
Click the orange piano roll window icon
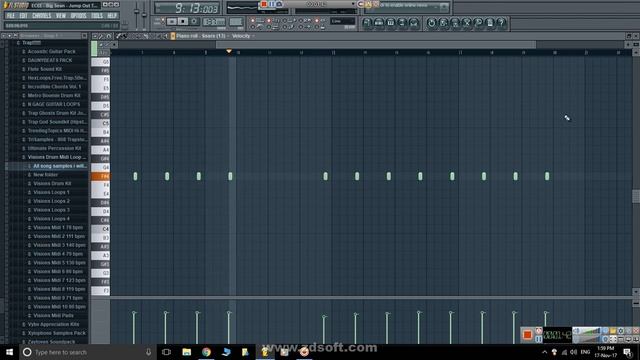coord(173,36)
